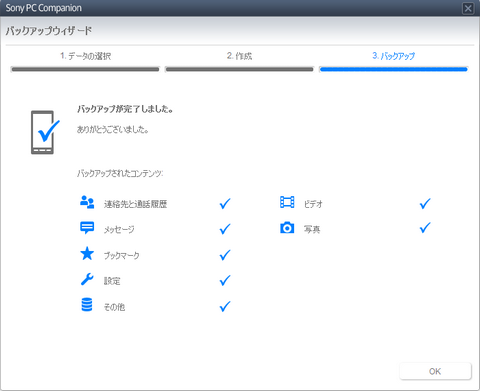Viewport: 480px width, 391px height.
Task: Click the checkmark next to 写真
Action: click(x=425, y=228)
